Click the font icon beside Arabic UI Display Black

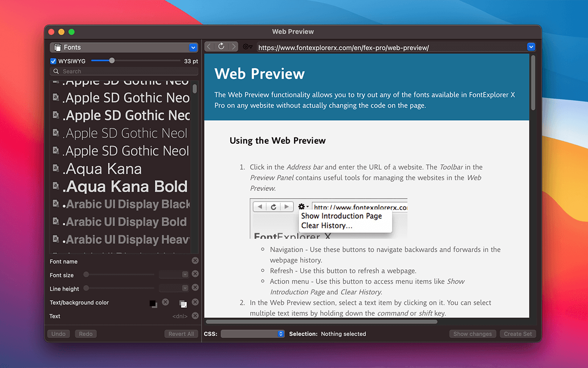(56, 204)
